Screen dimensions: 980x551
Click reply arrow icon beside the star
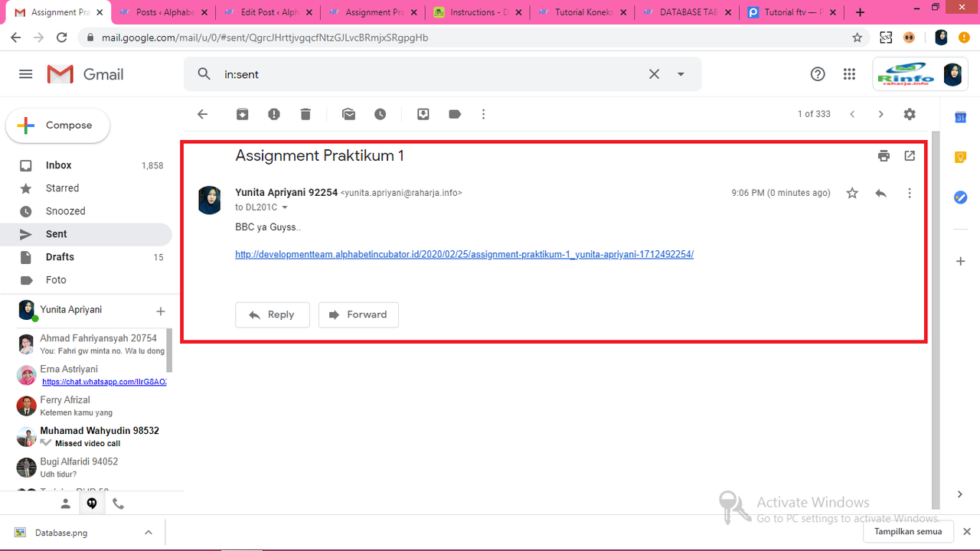coord(880,193)
